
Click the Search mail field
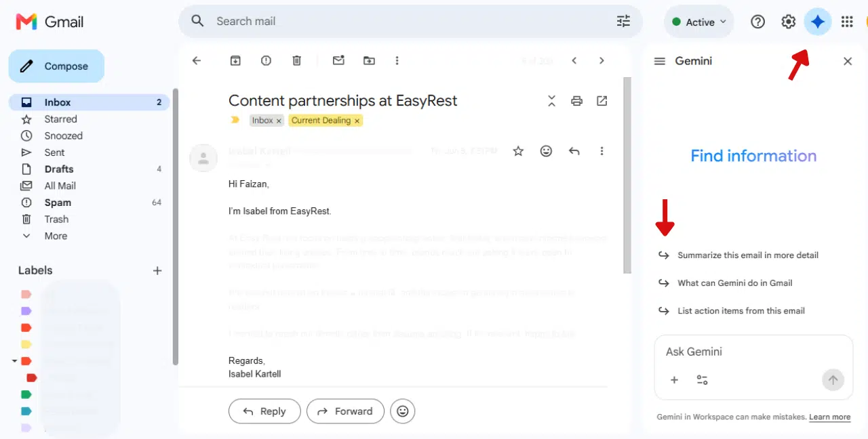pos(410,22)
